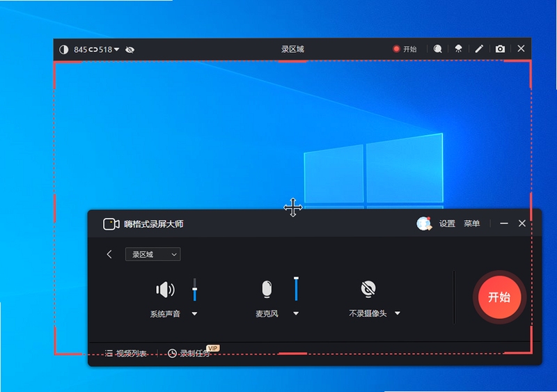The width and height of the screenshot is (557, 392).
Task: Open 设置 settings
Action: click(447, 224)
